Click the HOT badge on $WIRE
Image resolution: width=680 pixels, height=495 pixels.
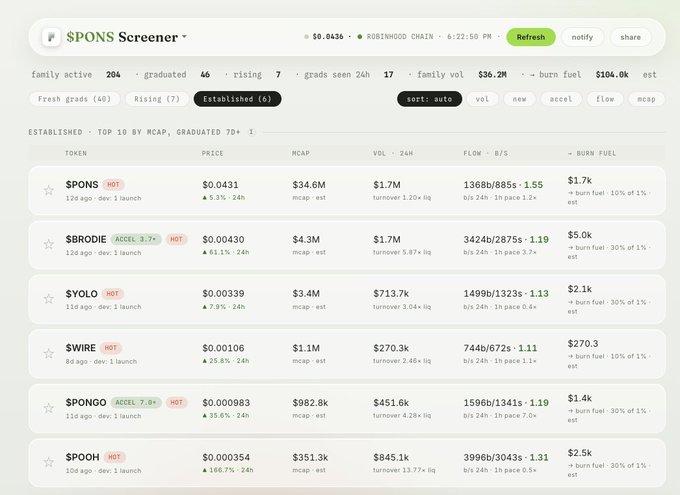pyautogui.click(x=111, y=348)
